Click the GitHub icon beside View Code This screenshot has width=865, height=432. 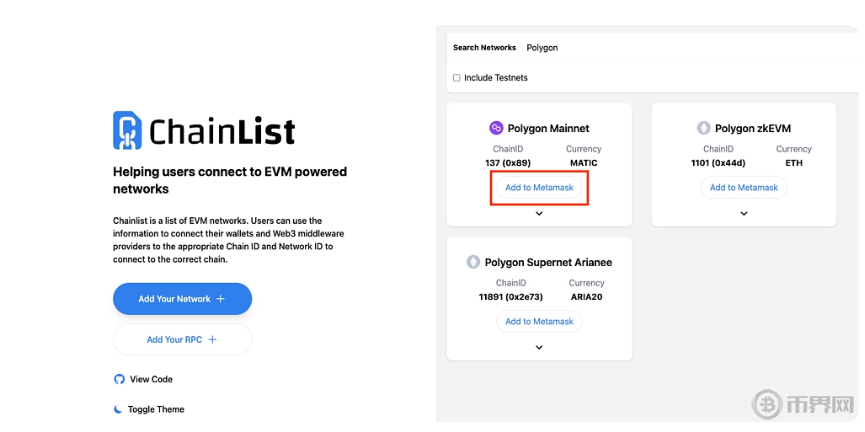(119, 379)
